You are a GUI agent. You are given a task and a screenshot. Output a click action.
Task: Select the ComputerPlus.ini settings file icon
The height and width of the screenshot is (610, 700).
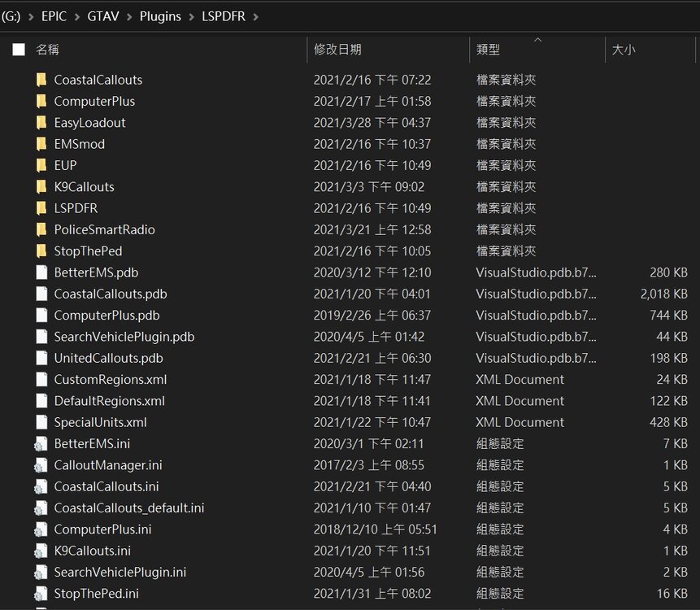tap(41, 529)
